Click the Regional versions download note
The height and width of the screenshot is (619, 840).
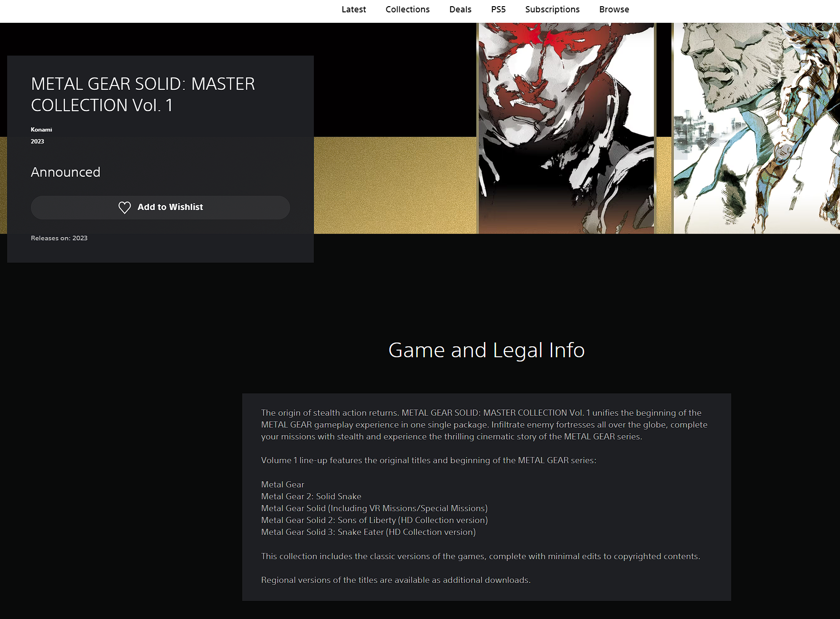tap(396, 580)
